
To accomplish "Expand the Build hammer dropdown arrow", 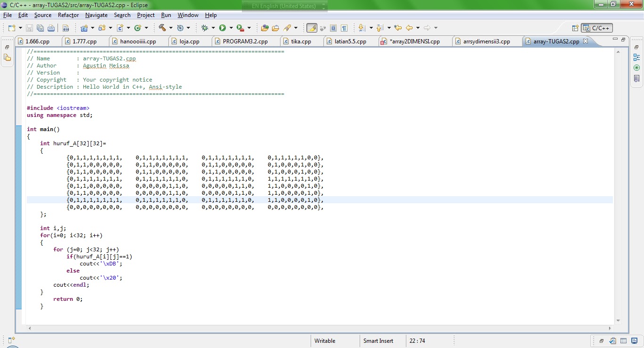I will tap(171, 28).
